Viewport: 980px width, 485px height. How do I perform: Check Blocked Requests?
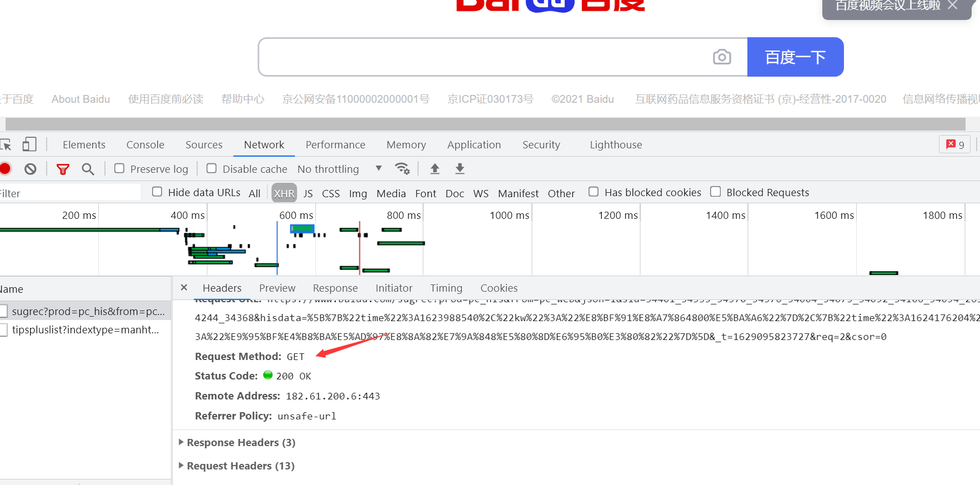716,192
